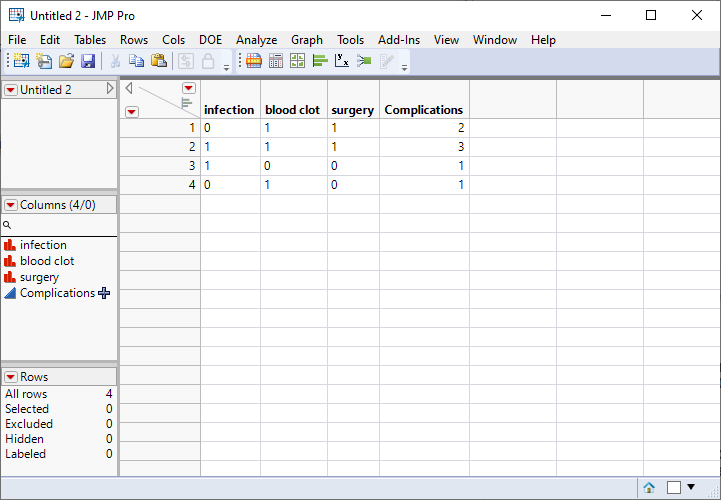721x500 pixels.
Task: Open the Rows menu
Action: tap(134, 40)
